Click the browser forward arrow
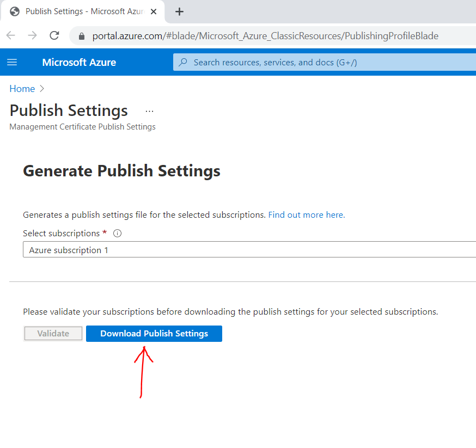Screen dimensions: 476x448 click(x=32, y=35)
